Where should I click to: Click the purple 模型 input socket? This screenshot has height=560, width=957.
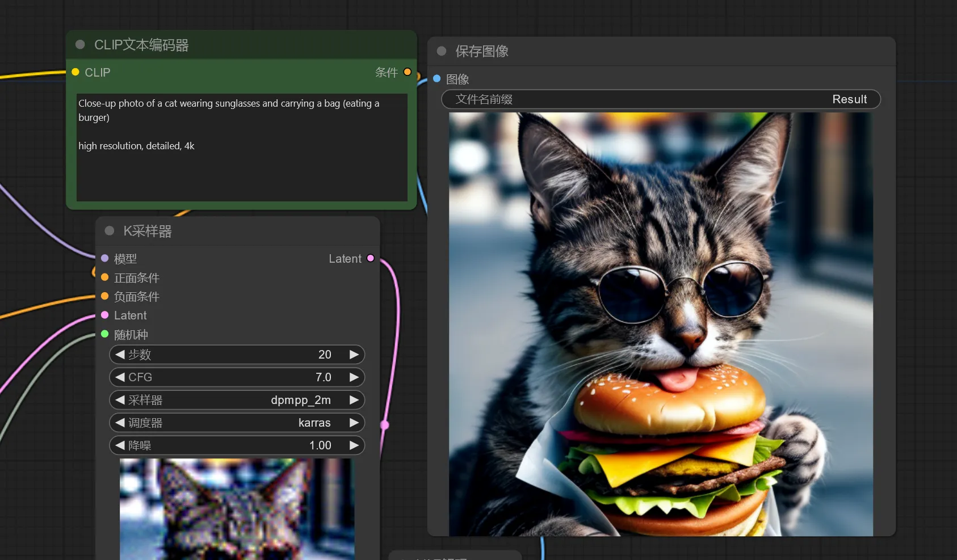(x=104, y=258)
